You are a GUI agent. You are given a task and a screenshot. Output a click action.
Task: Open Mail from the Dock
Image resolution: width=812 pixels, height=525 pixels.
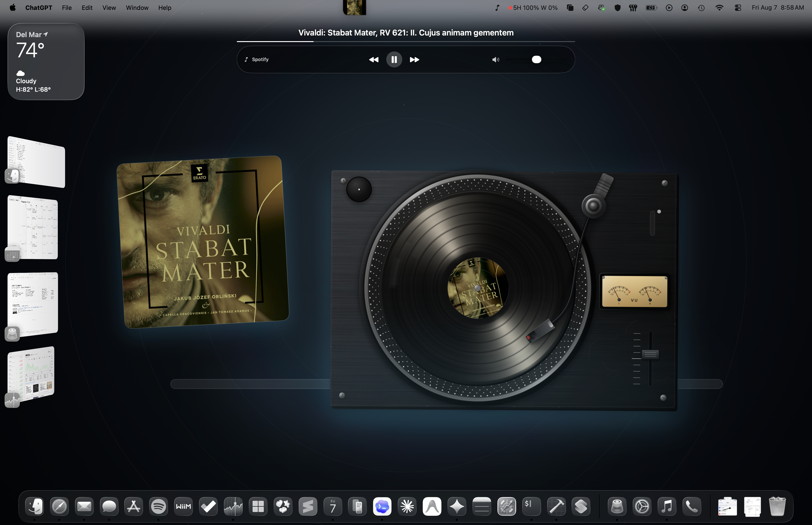tap(84, 506)
